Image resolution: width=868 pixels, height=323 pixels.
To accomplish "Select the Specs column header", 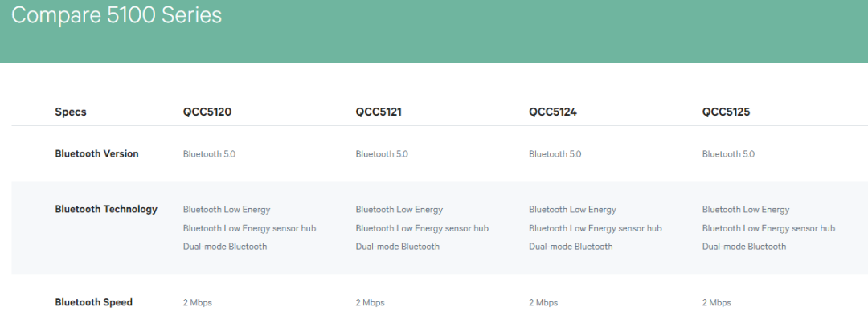I will 71,112.
